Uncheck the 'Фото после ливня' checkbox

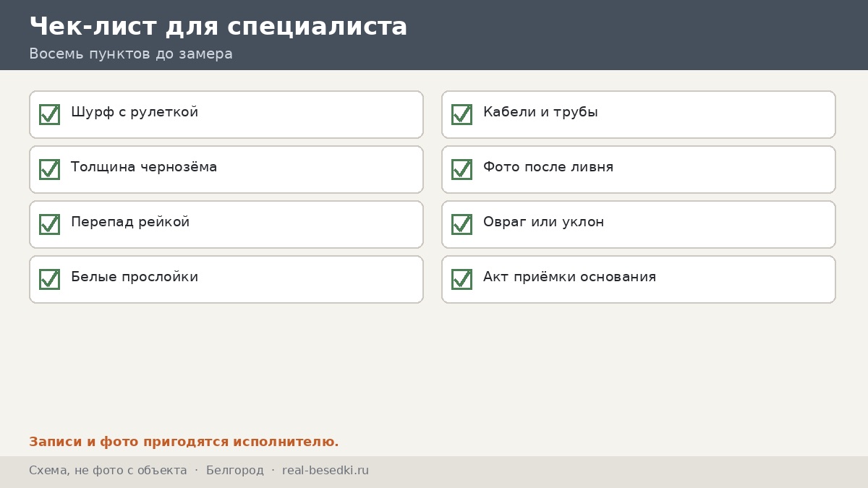pyautogui.click(x=461, y=169)
